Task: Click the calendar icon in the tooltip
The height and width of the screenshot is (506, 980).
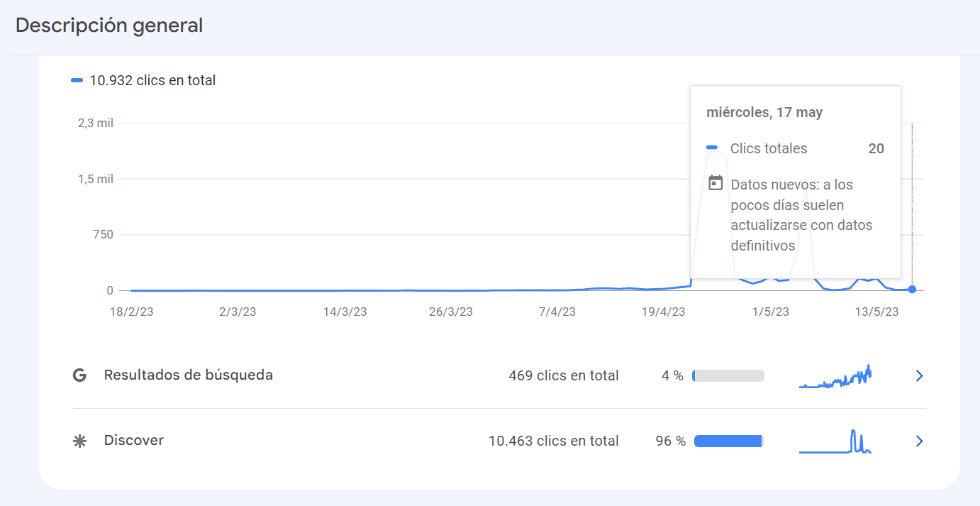Action: 716,183
